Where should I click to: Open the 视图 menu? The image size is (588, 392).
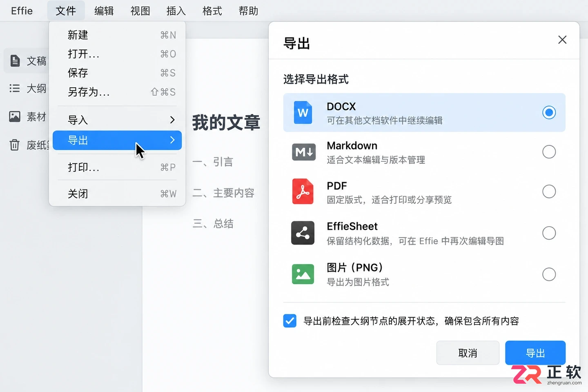(x=140, y=11)
